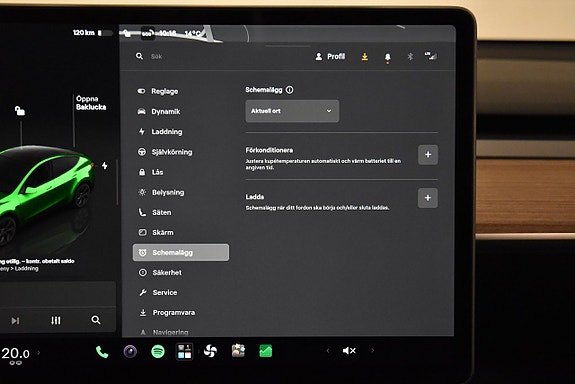Open the Programvara software menu
This screenshot has width=575, height=384.
click(167, 312)
